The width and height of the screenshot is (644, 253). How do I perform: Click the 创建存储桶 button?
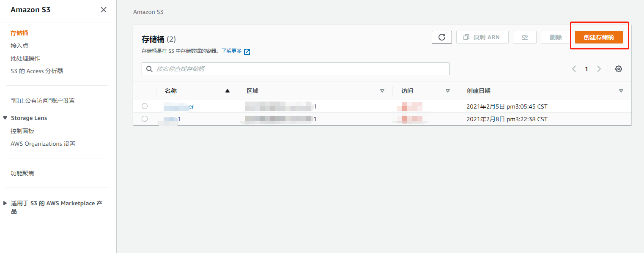(x=599, y=37)
